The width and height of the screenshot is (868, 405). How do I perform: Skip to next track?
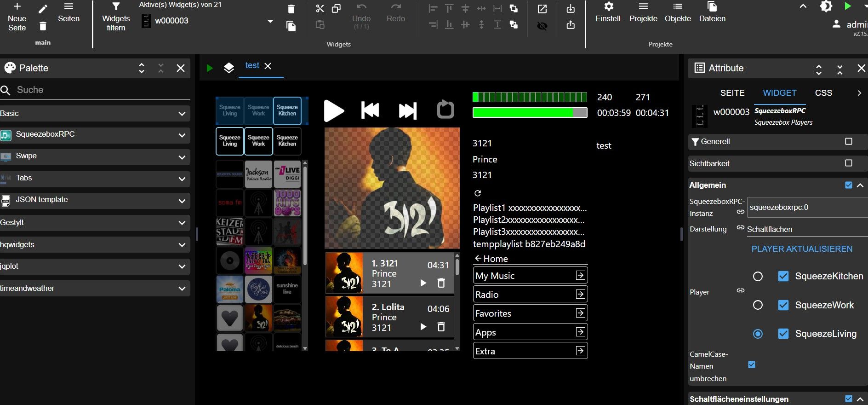tap(408, 110)
